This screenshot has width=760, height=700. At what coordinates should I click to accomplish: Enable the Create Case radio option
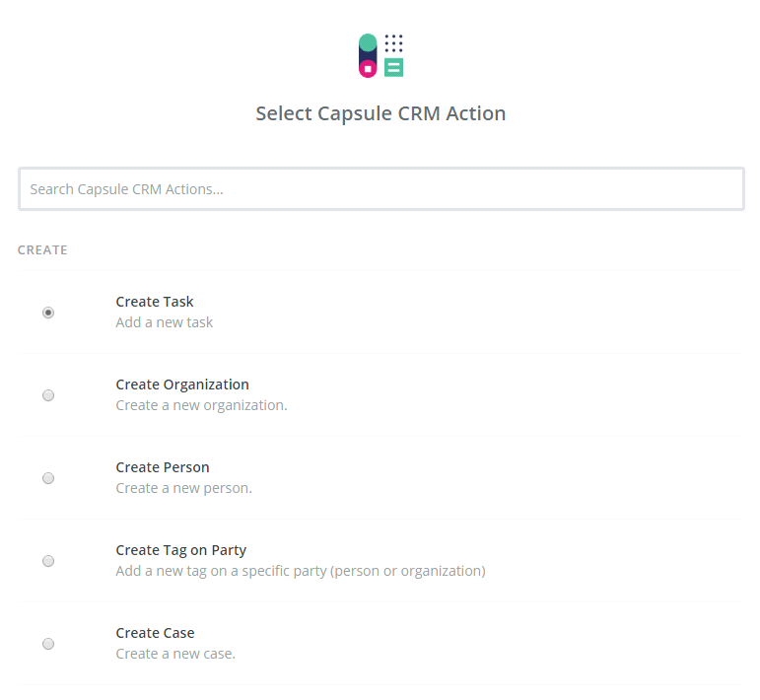point(48,644)
